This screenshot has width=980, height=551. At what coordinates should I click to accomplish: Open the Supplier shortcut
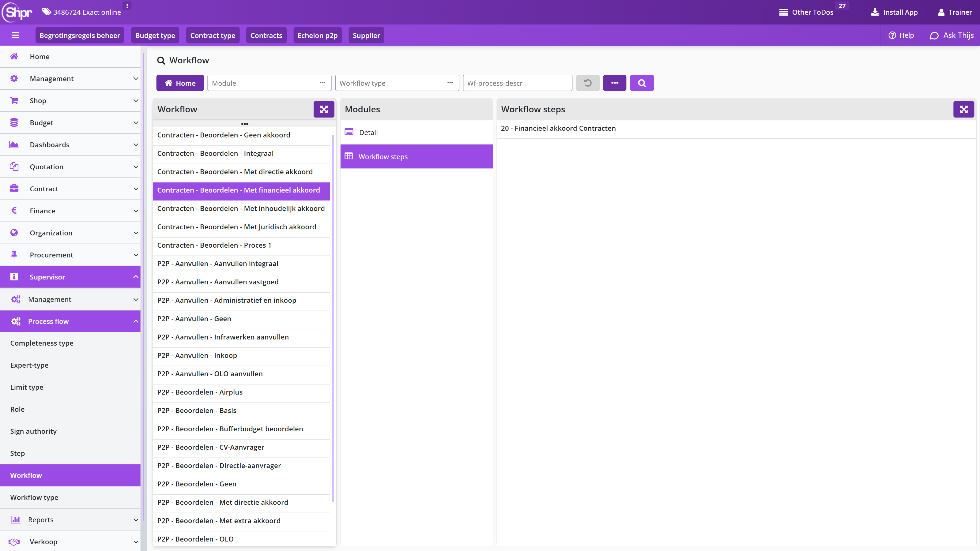coord(366,36)
